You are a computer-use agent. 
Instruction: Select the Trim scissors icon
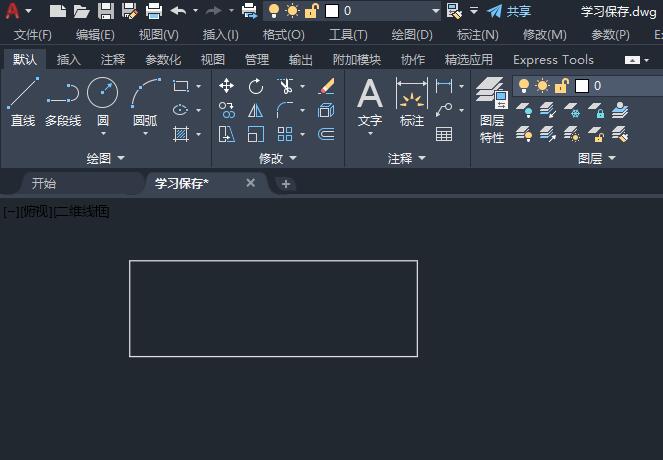[x=285, y=86]
